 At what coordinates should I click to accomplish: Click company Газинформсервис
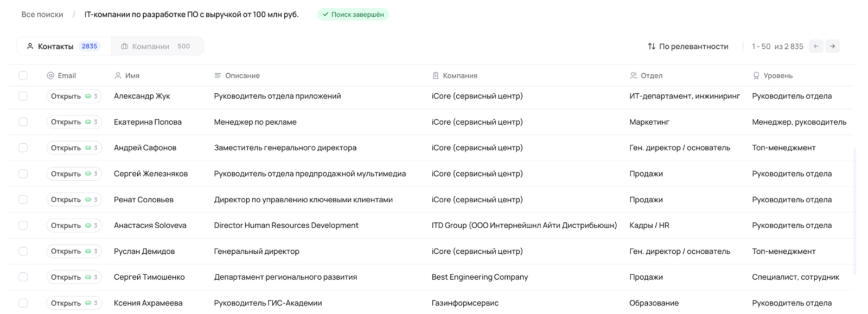tap(465, 303)
